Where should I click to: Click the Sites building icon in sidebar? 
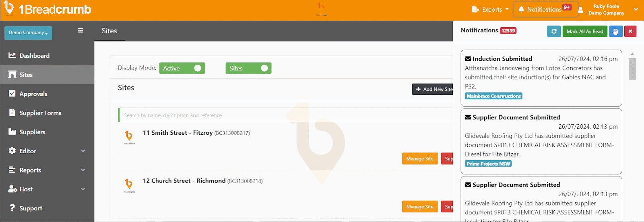click(12, 74)
